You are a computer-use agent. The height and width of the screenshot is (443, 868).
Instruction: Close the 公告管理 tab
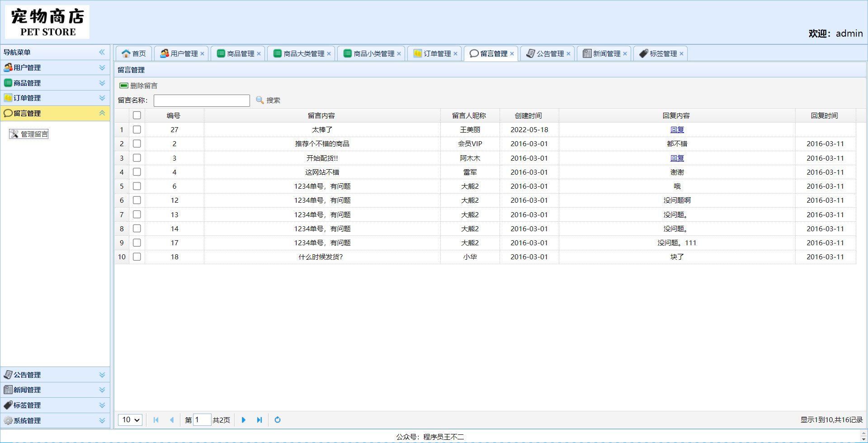(568, 54)
